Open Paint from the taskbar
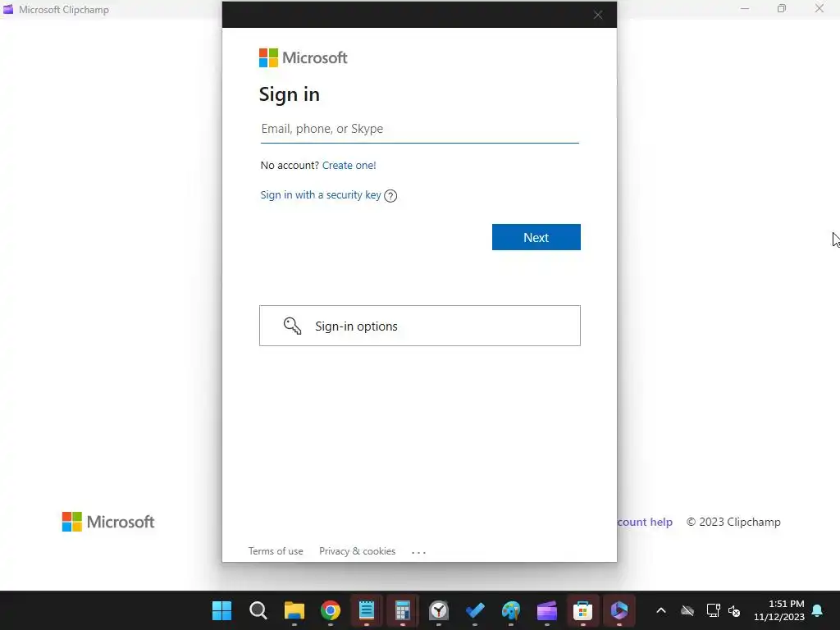Screen dimensions: 840x630 click(511, 610)
